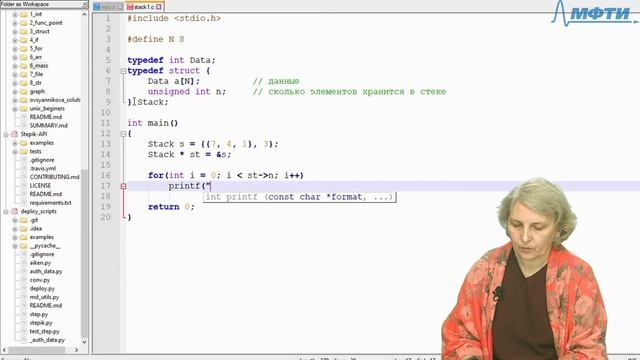Expand the 4_if folder

click(15, 40)
